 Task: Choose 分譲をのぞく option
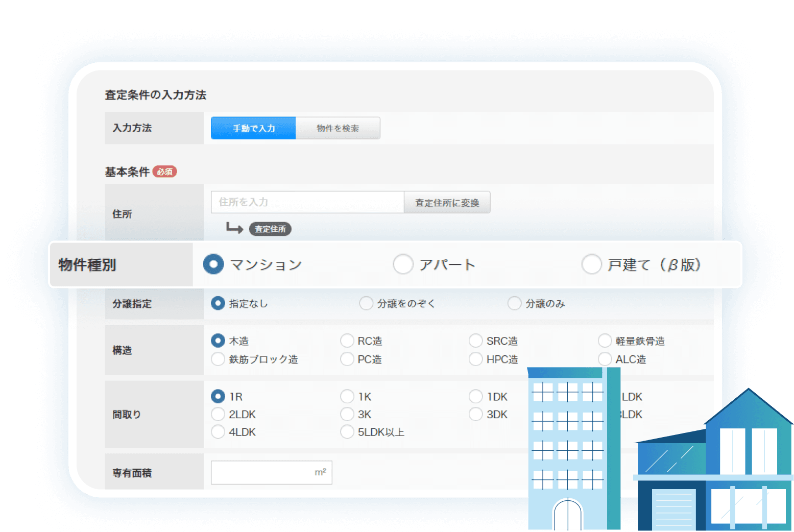pos(366,303)
